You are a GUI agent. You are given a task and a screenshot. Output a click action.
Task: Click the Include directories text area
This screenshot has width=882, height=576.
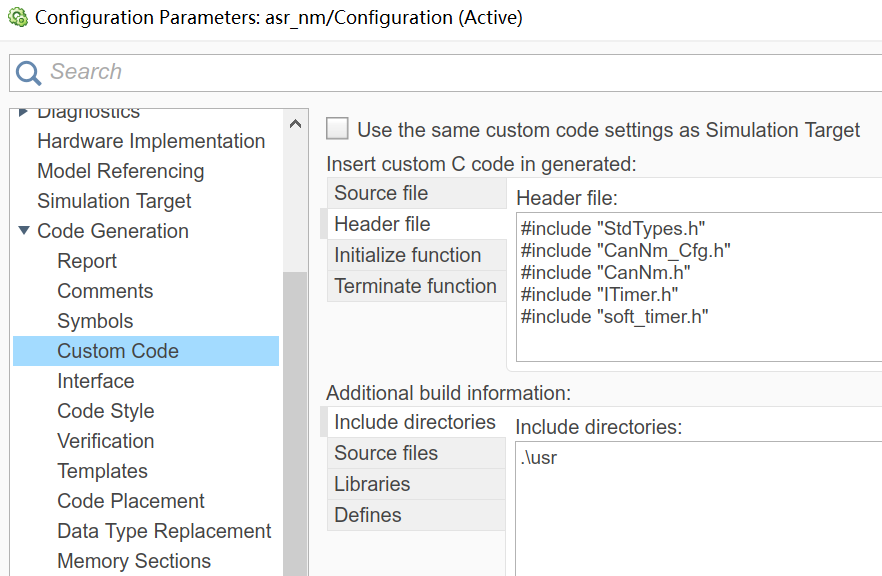point(699,508)
